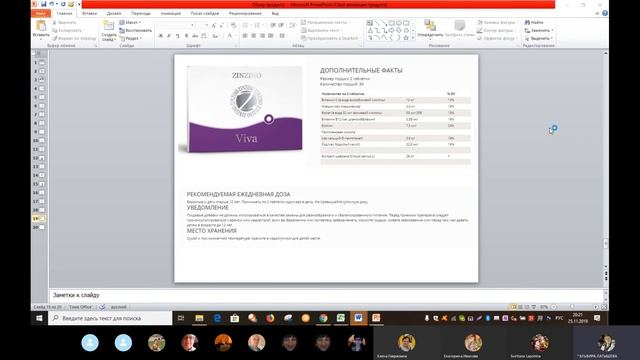Open numbered list dropdown in paragraph group

(x=258, y=25)
